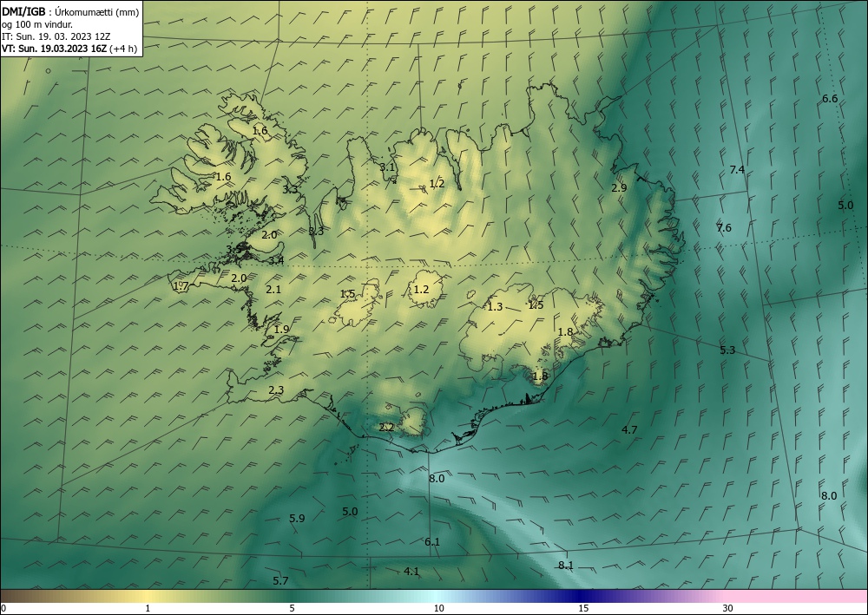Viewport: 868px width, 615px height.
Task: Click the 5.9 value south of Iceland
Action: click(x=297, y=519)
